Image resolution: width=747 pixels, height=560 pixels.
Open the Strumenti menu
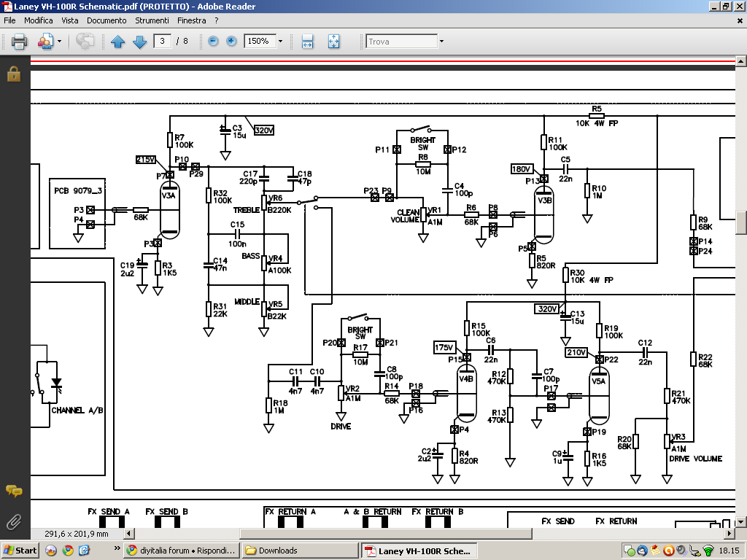151,20
